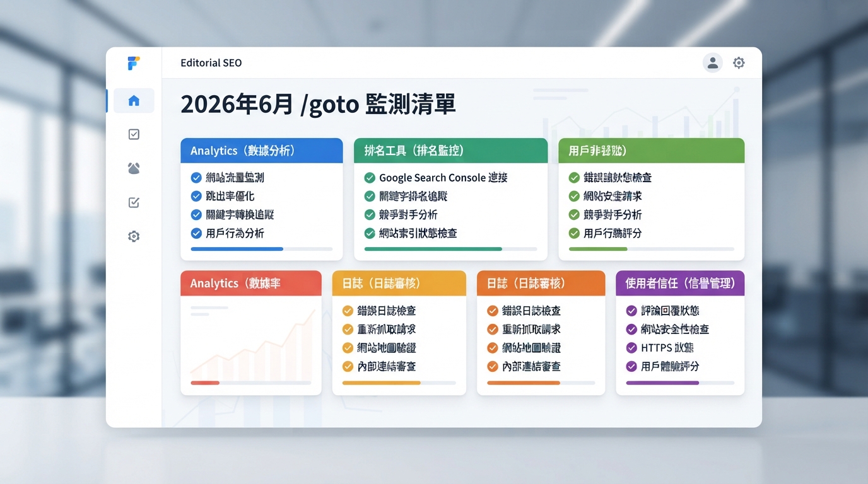Select the check-edit icon above the sidebar gear
Image resolution: width=868 pixels, height=484 pixels.
click(x=134, y=202)
